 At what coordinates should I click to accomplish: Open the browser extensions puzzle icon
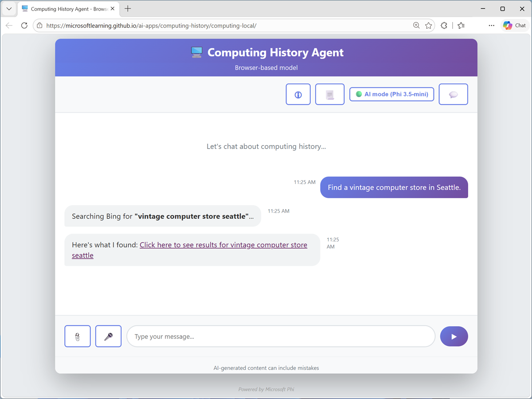click(x=444, y=25)
